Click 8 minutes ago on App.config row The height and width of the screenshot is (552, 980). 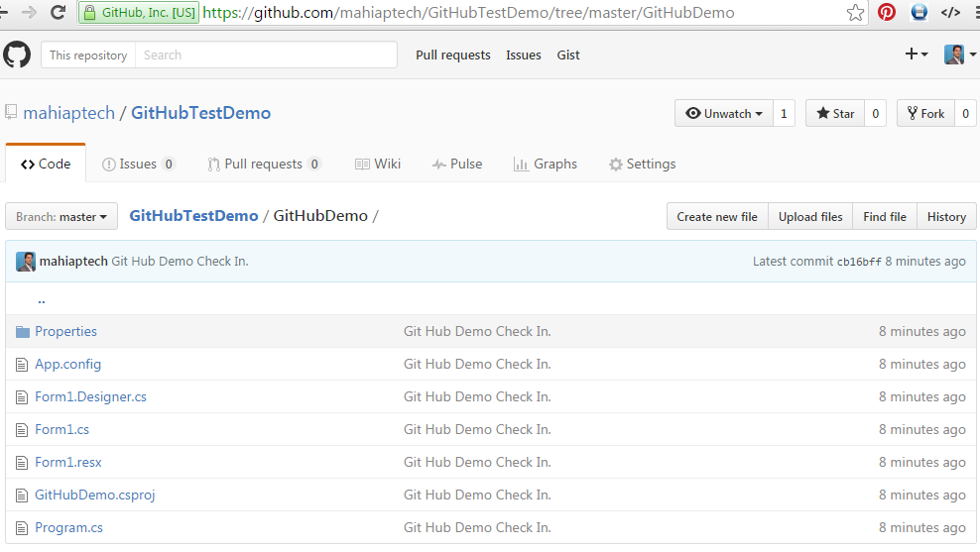pos(921,364)
